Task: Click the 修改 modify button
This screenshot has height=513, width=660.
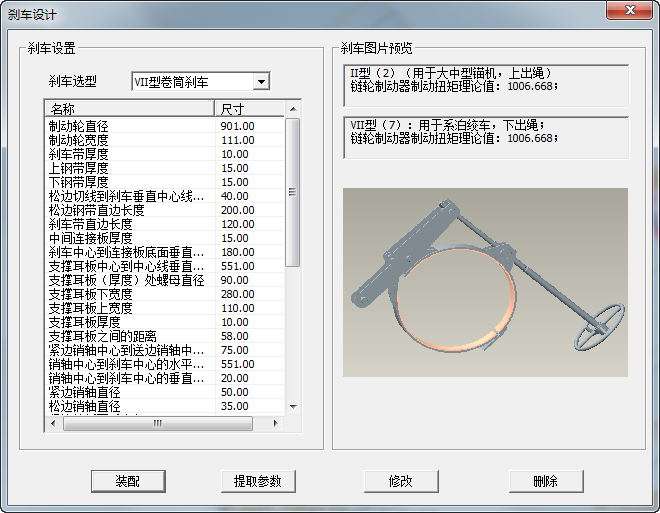Action: [x=401, y=481]
